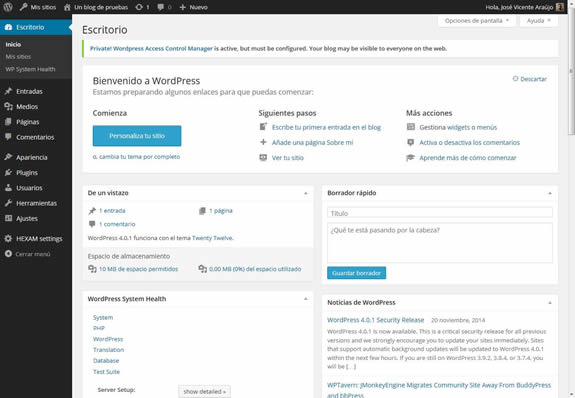
Task: Click the Personaliza tu sitio button
Action: pos(137,136)
